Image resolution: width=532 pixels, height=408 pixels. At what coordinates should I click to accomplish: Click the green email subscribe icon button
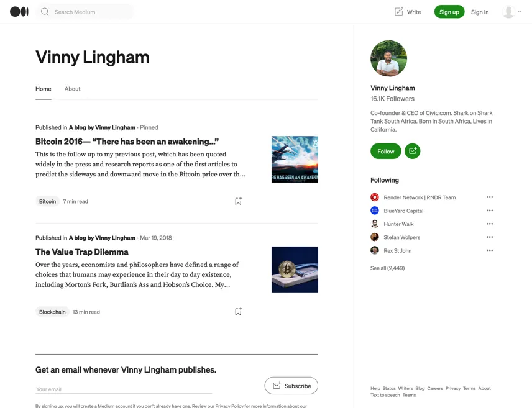pos(413,152)
